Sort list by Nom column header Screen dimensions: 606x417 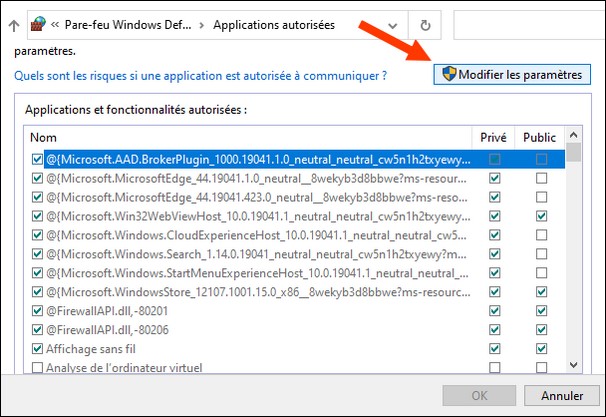click(x=250, y=137)
